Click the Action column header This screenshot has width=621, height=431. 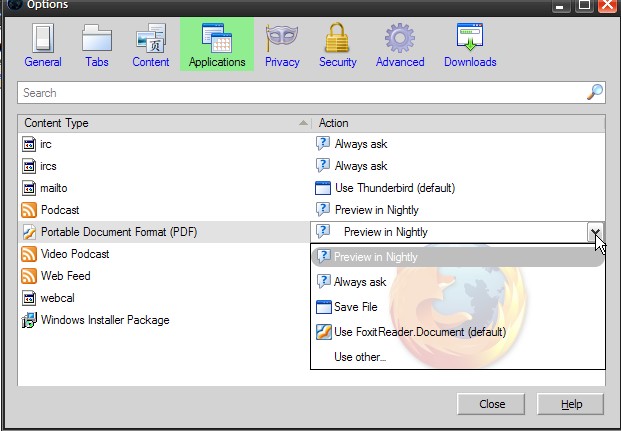(458, 123)
